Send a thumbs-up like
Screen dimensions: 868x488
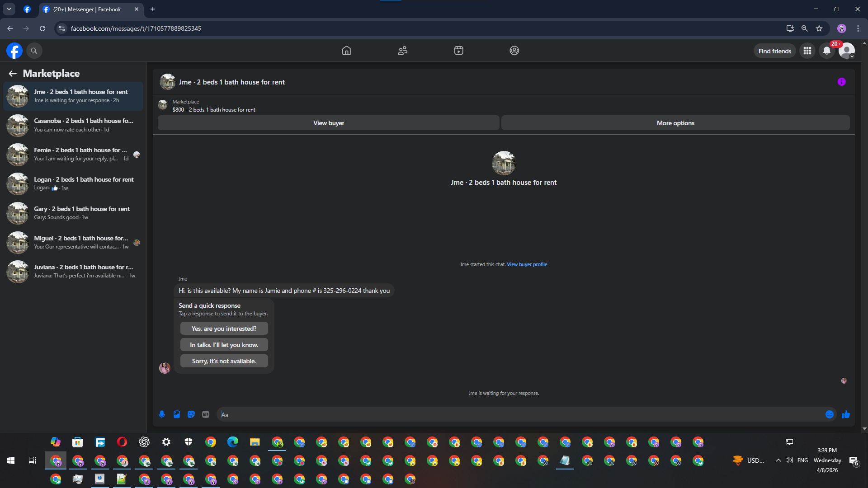[845, 414]
